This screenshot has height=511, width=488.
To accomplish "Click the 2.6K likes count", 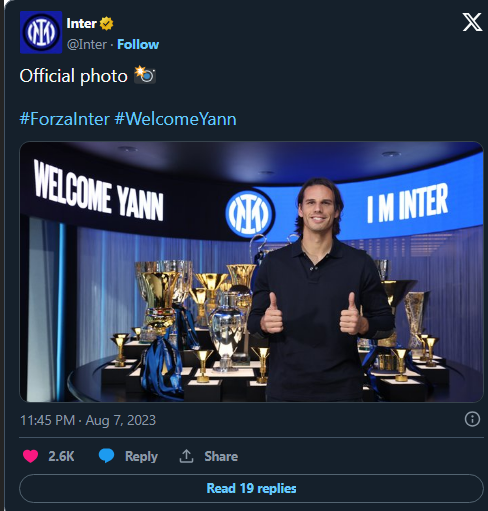I will pos(61,456).
